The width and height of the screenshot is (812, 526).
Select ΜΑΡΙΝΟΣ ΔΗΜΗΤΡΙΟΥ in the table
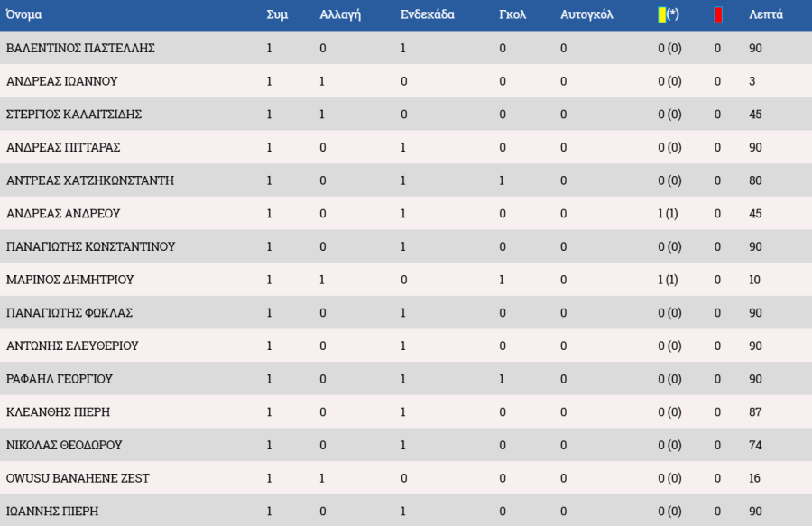[x=69, y=280]
